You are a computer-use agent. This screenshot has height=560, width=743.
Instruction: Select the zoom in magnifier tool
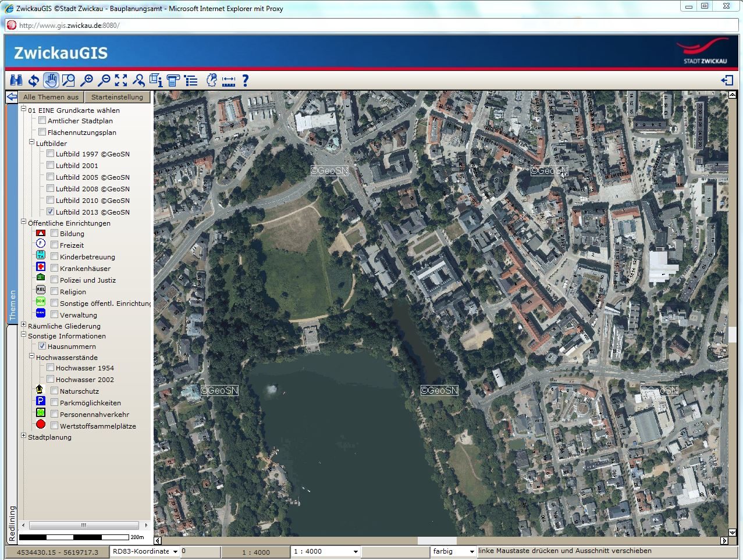point(86,81)
